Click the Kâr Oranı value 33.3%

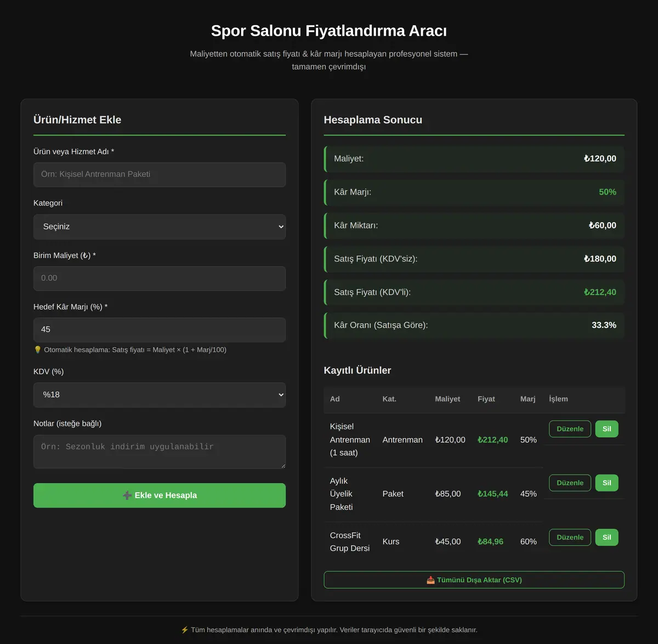pos(604,325)
